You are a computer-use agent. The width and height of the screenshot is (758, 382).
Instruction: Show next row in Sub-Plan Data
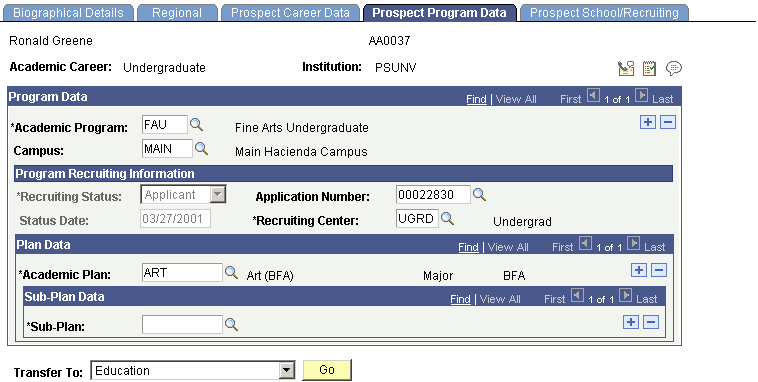[626, 295]
